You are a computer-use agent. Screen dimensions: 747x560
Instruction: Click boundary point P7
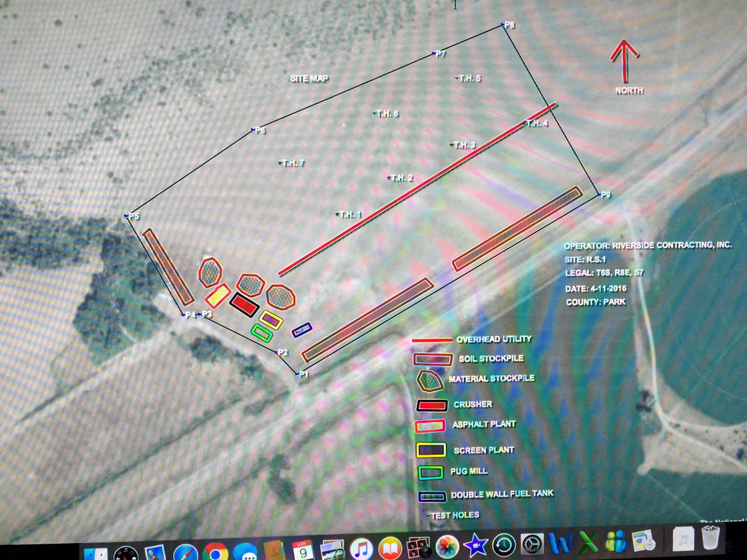434,54
